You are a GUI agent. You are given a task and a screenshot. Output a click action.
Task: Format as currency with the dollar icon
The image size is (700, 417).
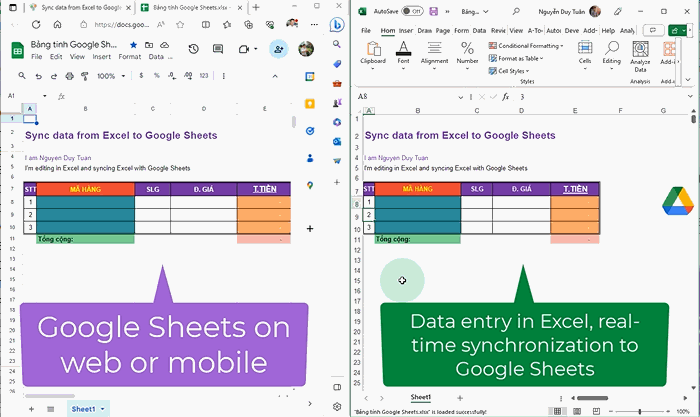(x=141, y=75)
